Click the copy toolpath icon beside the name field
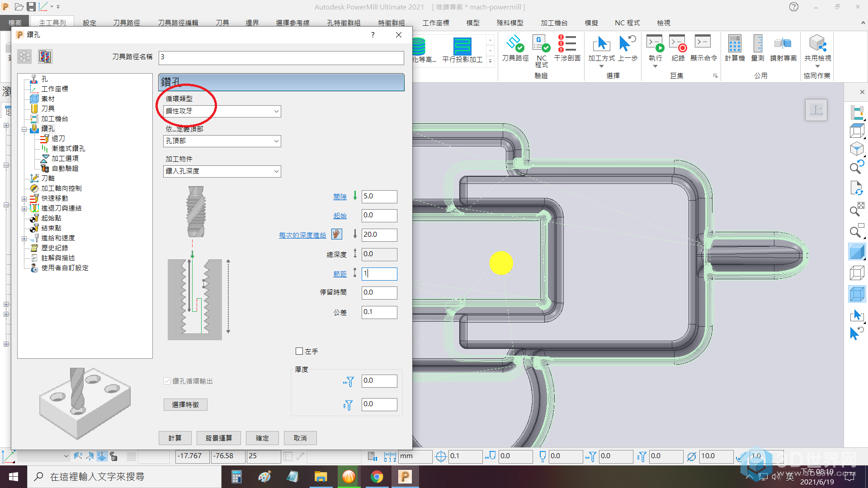 (45, 56)
